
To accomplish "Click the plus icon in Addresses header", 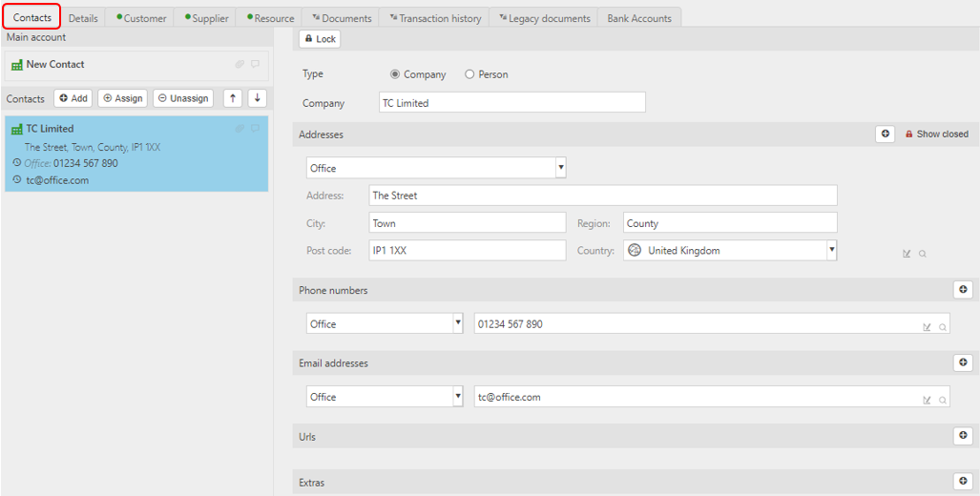I will [x=885, y=134].
